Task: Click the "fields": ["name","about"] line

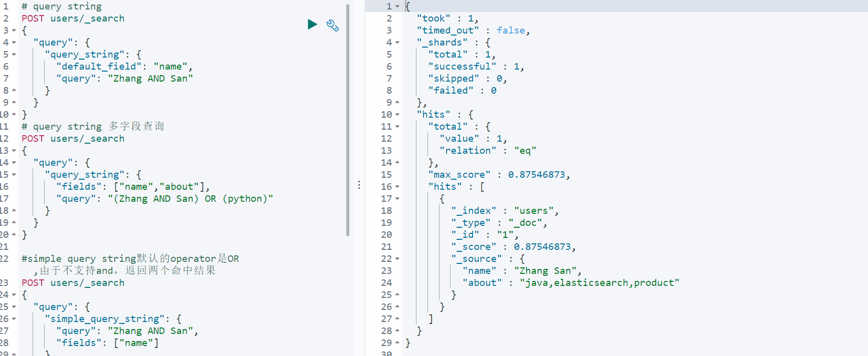Action: 133,187
